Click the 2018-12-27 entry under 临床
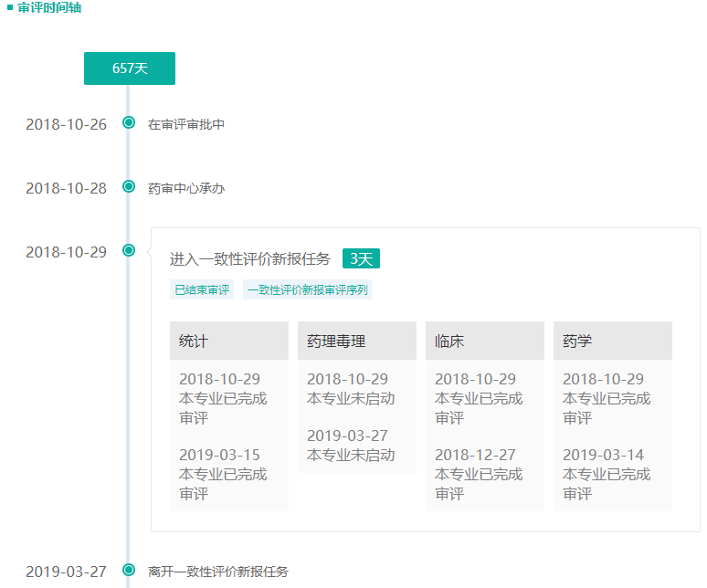Viewport: 707px width, 588px height. tap(476, 455)
